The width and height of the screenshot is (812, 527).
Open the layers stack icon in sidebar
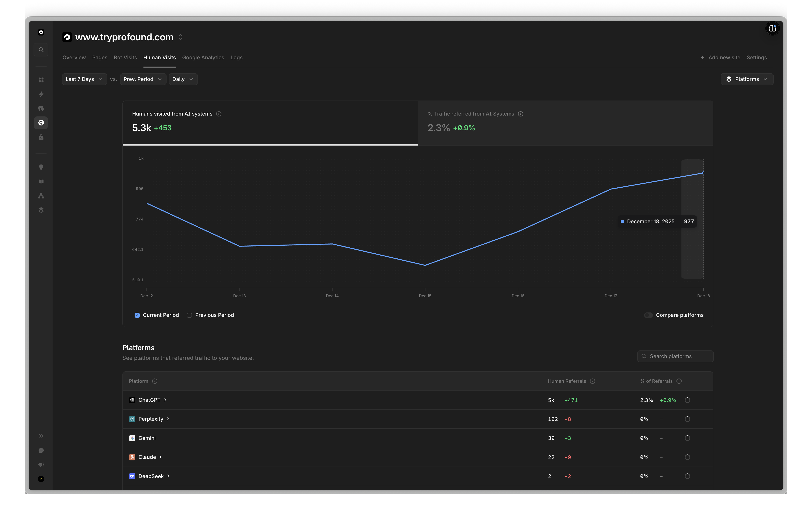[x=41, y=210]
